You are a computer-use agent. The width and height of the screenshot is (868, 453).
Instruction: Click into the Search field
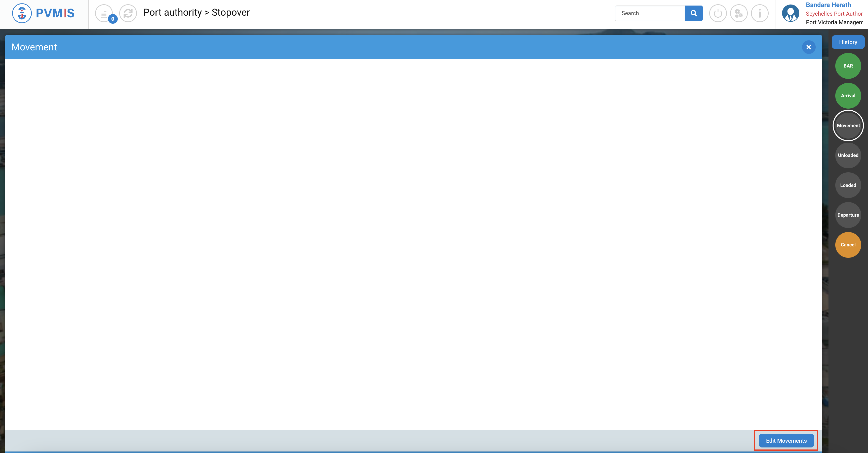coord(650,13)
